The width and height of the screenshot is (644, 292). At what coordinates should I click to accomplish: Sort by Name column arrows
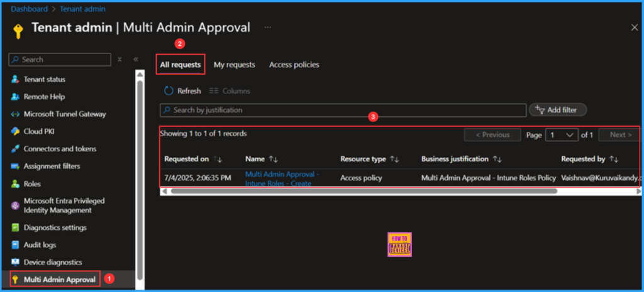point(273,159)
